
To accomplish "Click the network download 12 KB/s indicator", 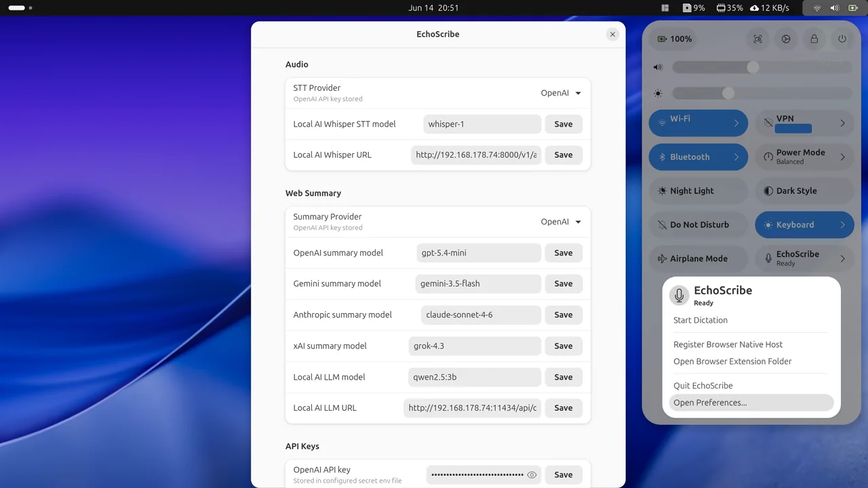I will (x=770, y=8).
